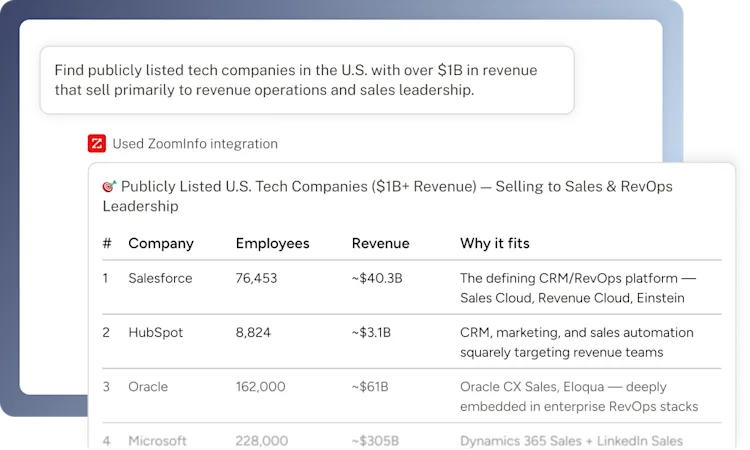Select the '~$61B' revenue cell
The height and width of the screenshot is (450, 750).
[x=370, y=386]
